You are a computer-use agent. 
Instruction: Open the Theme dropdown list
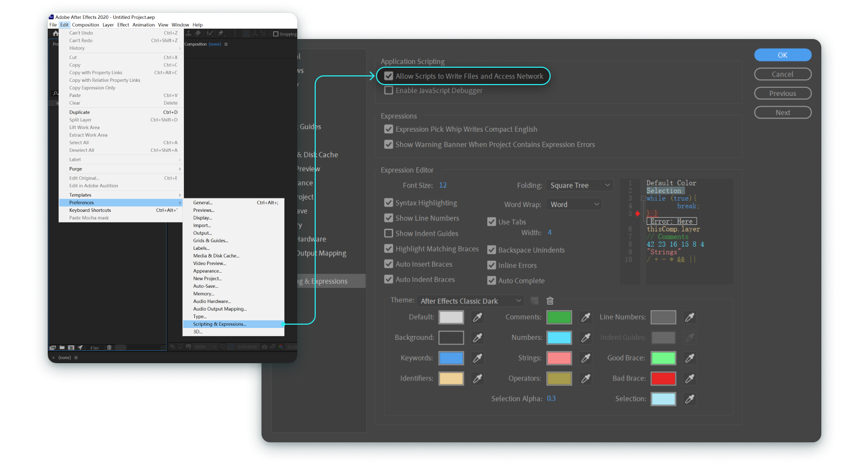tap(470, 301)
